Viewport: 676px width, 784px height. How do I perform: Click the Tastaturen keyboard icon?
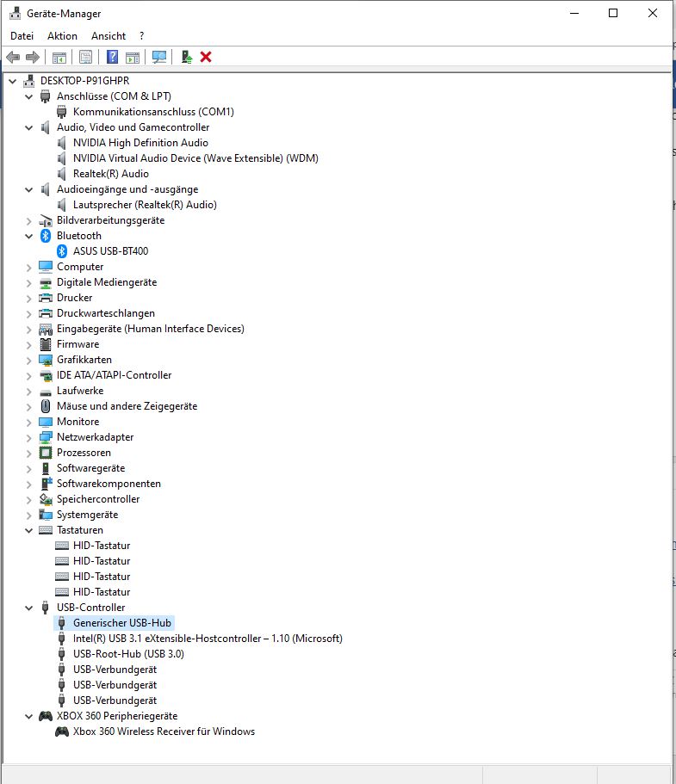coord(46,530)
